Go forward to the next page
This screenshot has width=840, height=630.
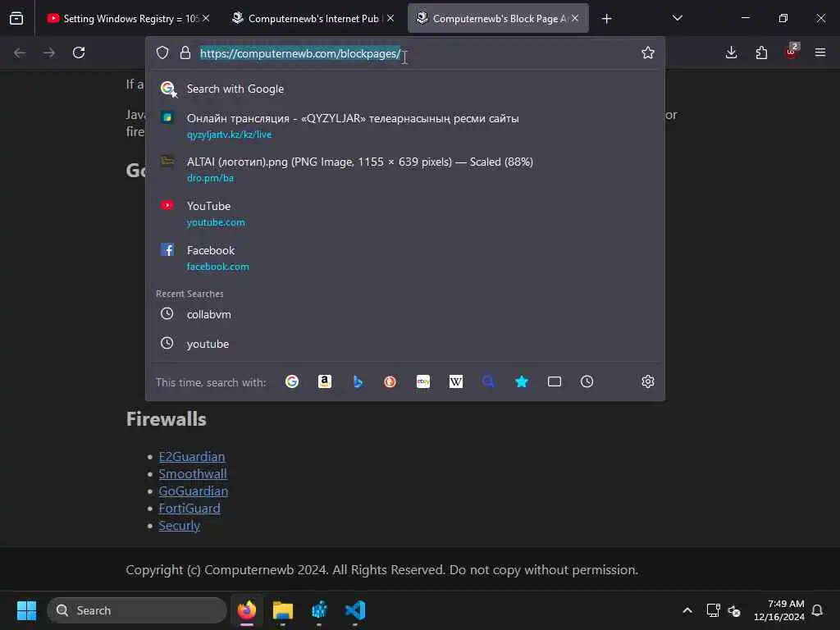point(49,52)
